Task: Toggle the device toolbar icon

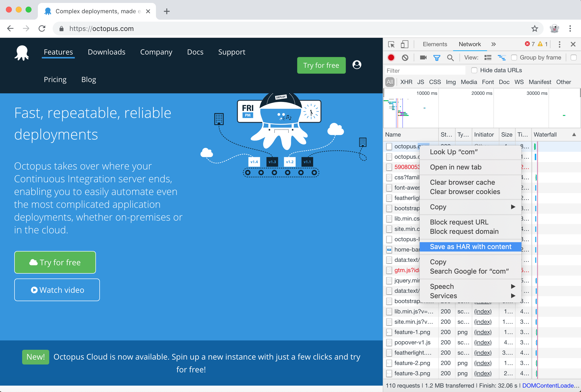Action: pyautogui.click(x=404, y=44)
